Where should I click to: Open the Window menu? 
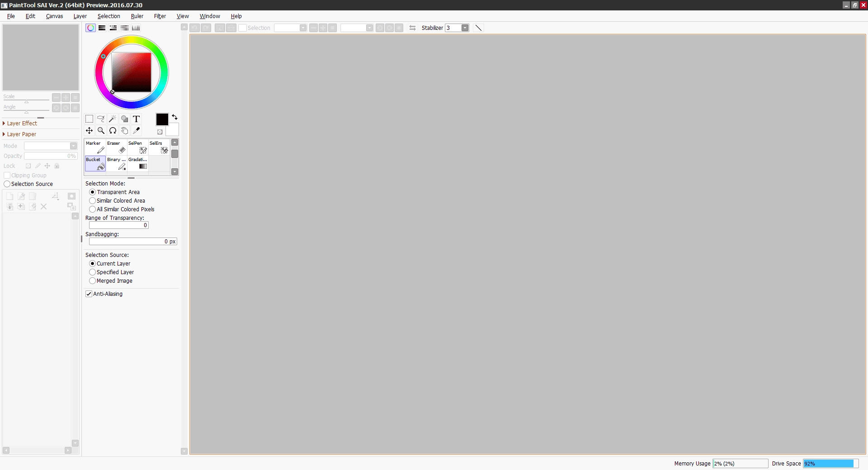[210, 16]
